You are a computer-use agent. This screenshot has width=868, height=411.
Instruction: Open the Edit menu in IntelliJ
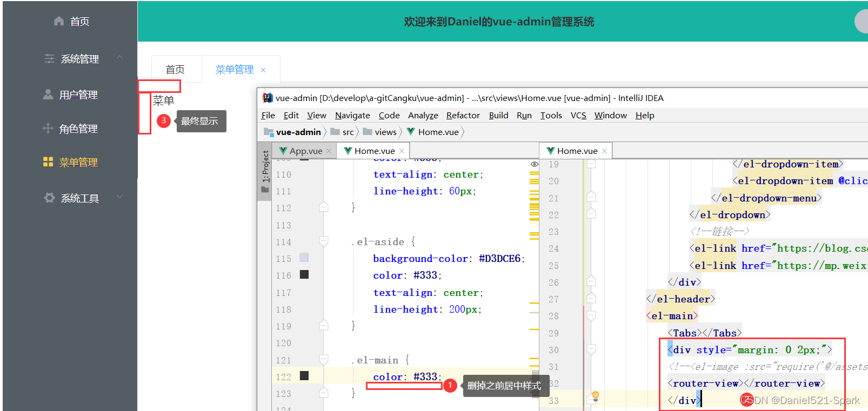[291, 115]
